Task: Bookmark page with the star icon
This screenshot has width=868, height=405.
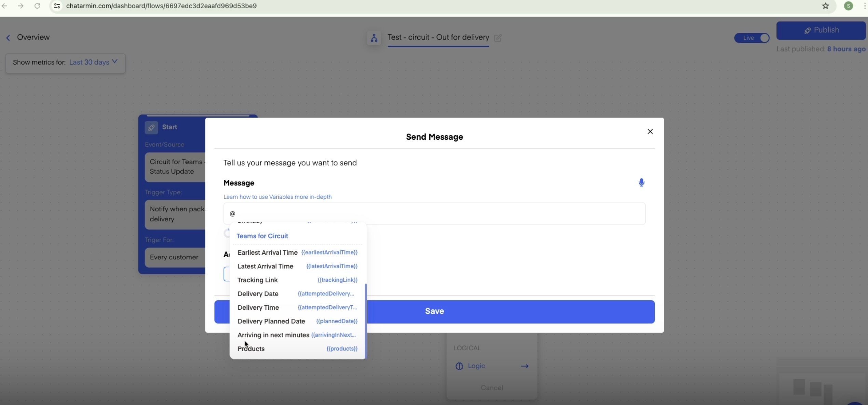Action: (x=825, y=6)
